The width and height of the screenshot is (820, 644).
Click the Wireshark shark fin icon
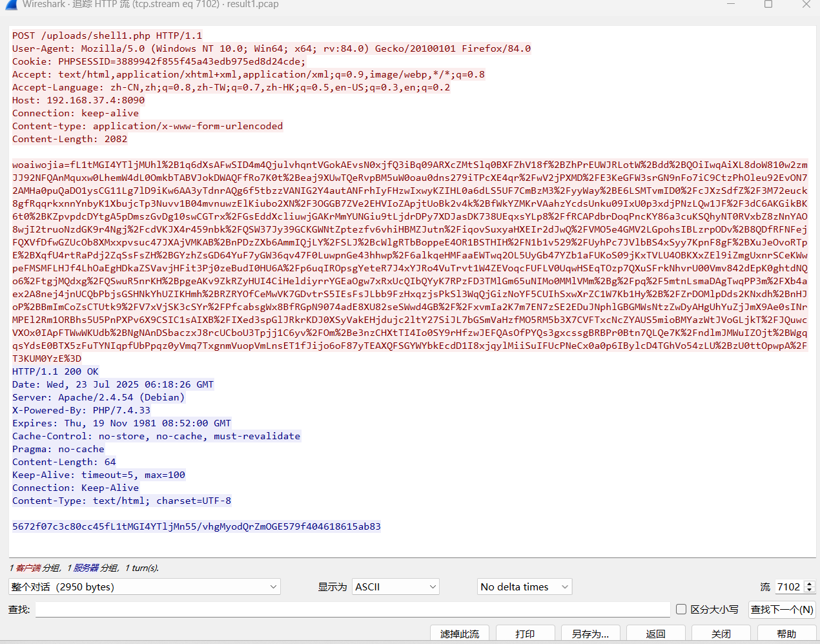(10, 4)
